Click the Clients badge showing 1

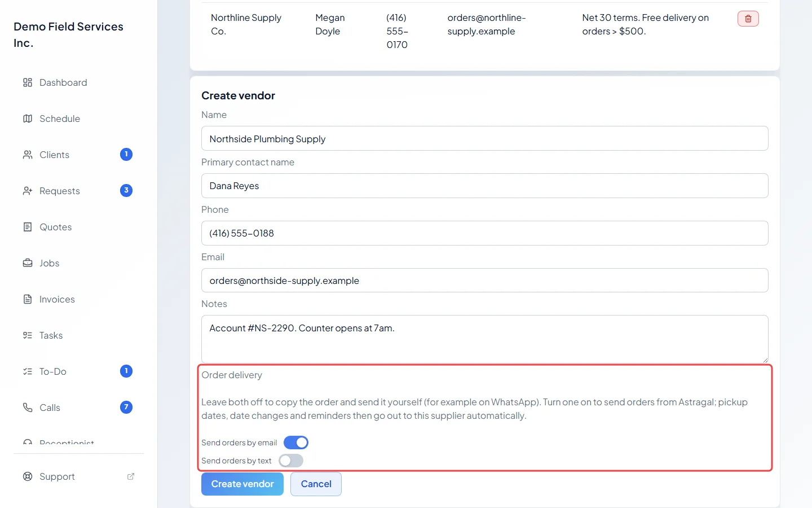click(x=126, y=154)
